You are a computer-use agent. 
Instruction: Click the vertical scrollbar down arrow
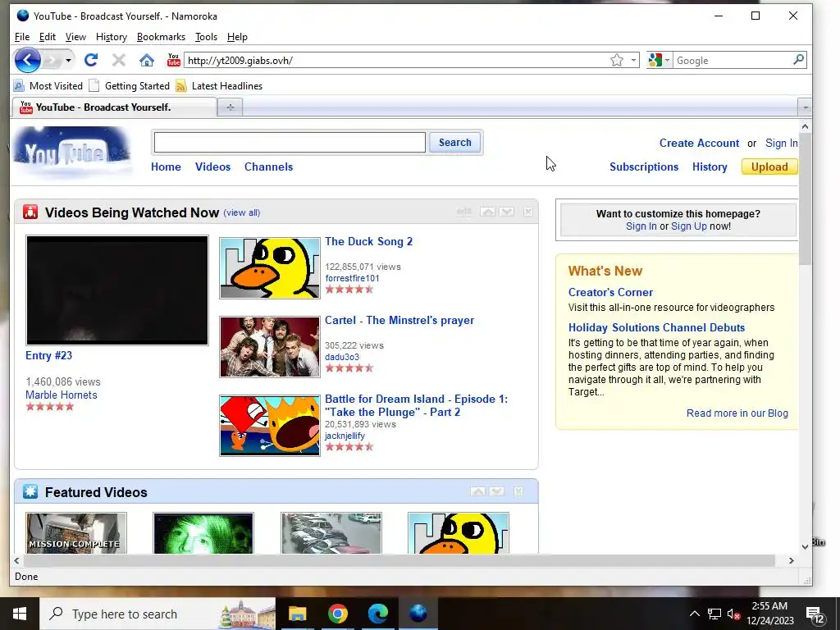805,546
